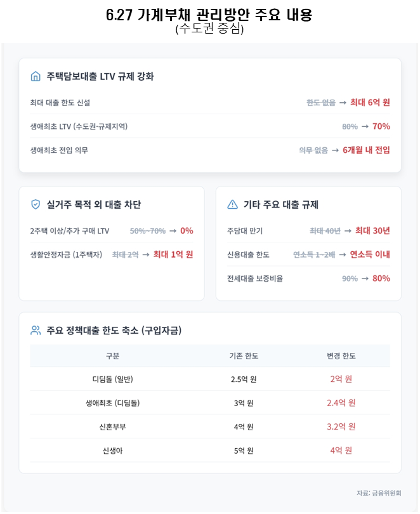Select the 변경 한도 column header
The width and height of the screenshot is (420, 514).
click(341, 356)
